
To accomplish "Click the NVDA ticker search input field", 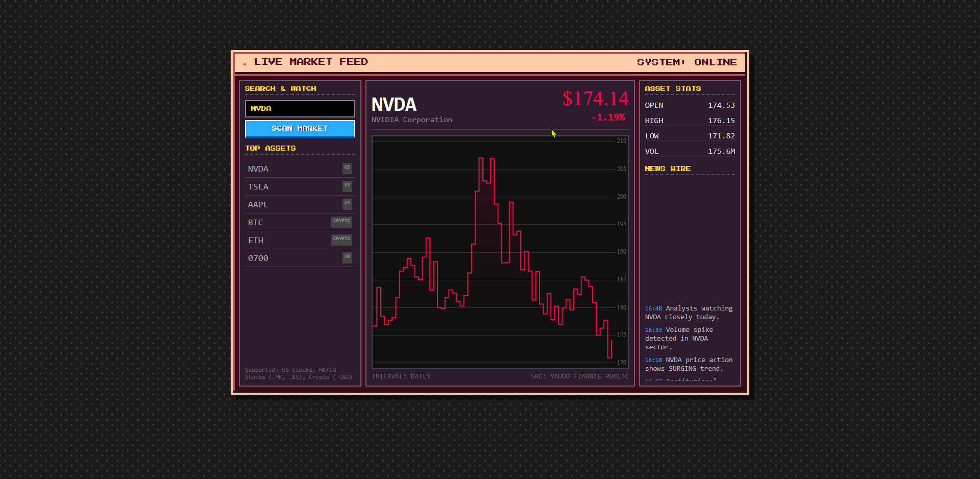I will 300,108.
